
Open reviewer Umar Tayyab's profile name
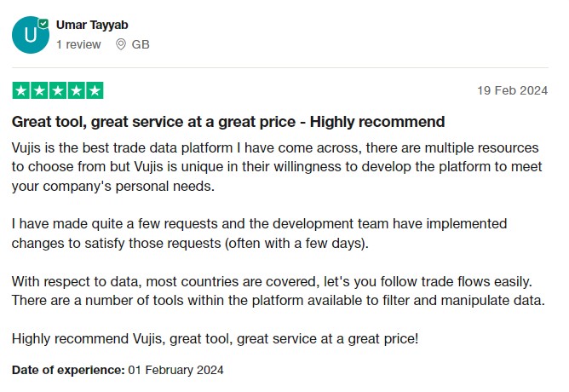pos(90,26)
